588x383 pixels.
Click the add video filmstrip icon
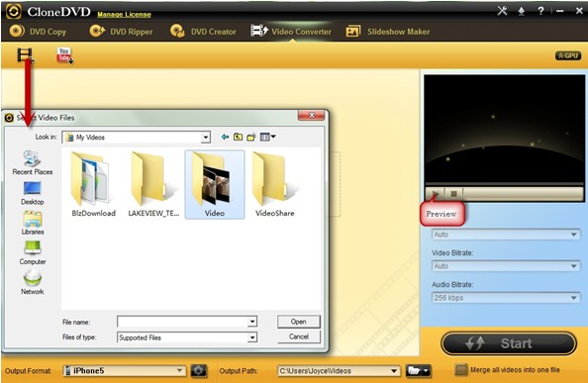pos(25,54)
